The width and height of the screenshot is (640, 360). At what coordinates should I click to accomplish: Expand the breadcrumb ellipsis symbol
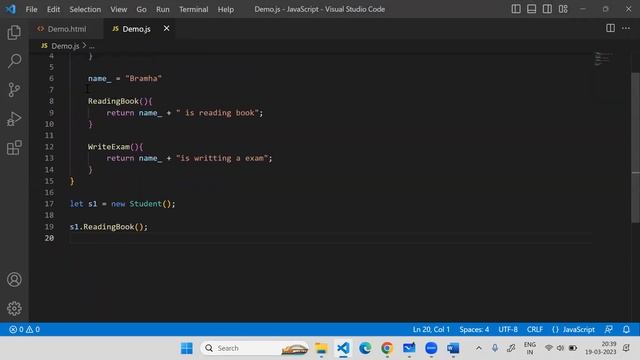[92, 46]
